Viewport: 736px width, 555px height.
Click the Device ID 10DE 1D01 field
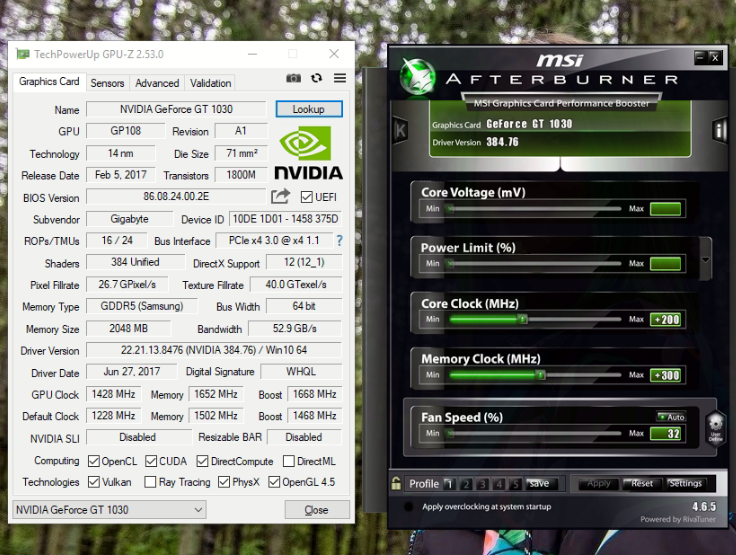pyautogui.click(x=285, y=219)
